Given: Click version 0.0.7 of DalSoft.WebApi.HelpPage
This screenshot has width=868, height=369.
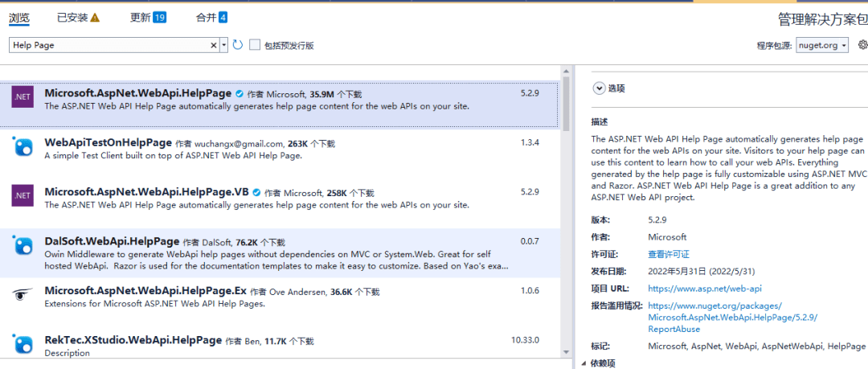Looking at the screenshot, I should 530,241.
